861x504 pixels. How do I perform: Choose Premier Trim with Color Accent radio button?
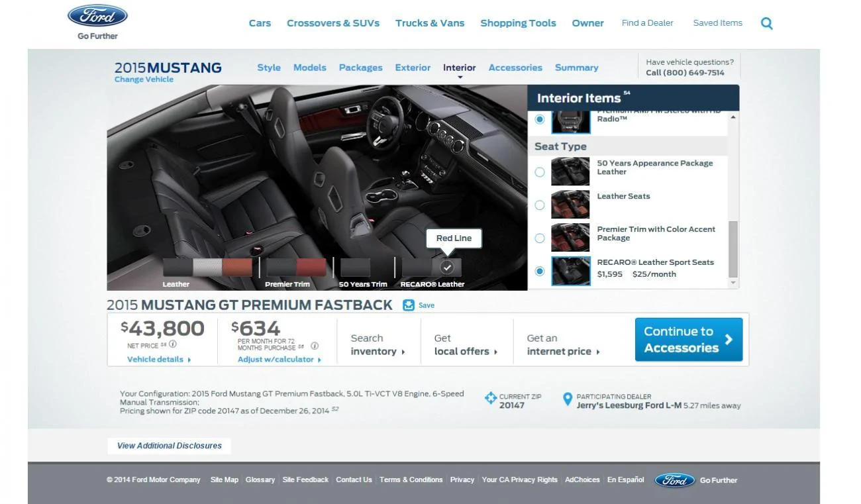[540, 238]
